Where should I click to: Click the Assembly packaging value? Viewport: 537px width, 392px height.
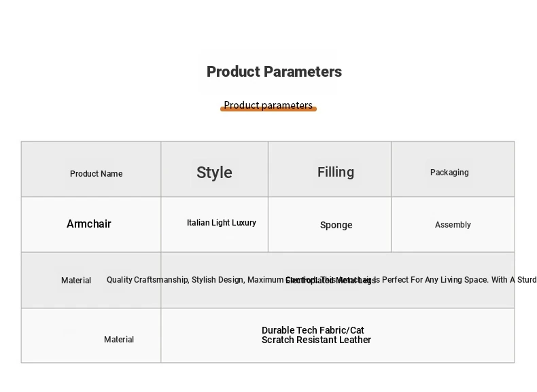point(453,225)
